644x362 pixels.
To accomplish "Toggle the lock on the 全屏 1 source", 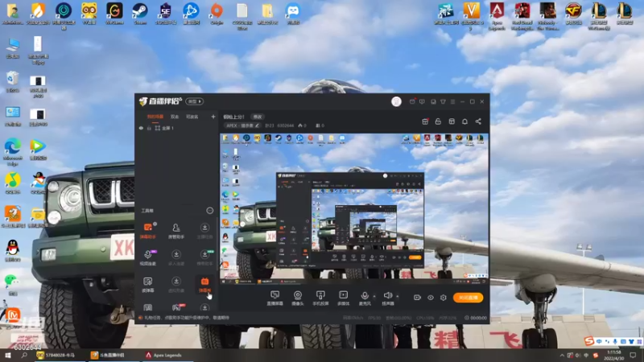I will [x=149, y=128].
